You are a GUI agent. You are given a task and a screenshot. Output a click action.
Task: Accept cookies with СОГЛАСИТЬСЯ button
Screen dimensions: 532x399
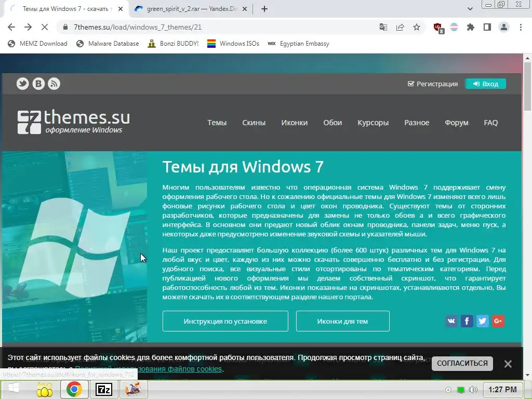click(x=462, y=363)
